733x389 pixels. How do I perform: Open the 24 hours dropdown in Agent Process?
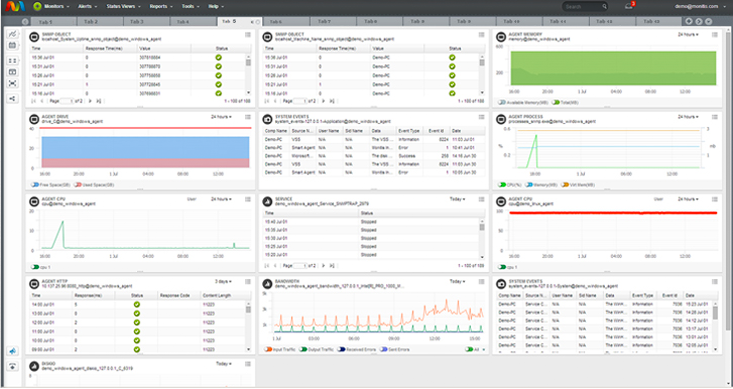[688, 117]
